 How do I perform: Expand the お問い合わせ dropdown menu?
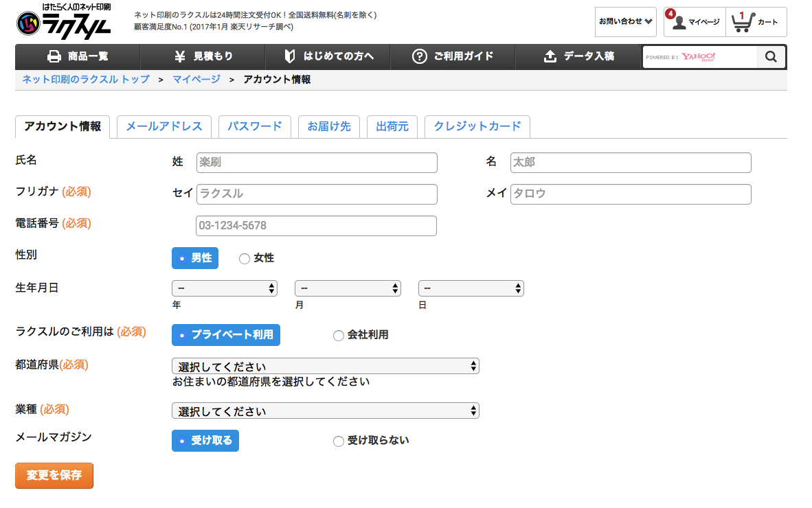pos(625,21)
